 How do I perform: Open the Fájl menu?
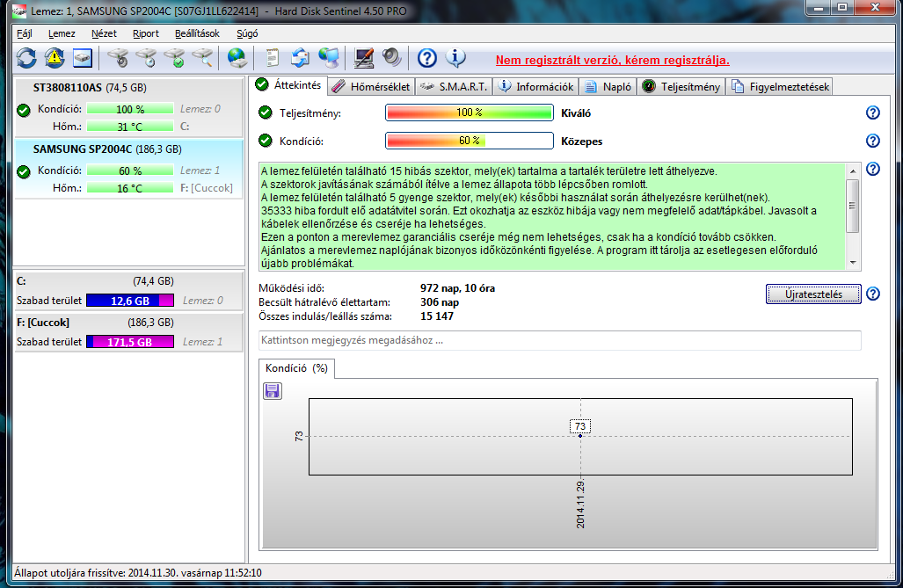point(25,33)
